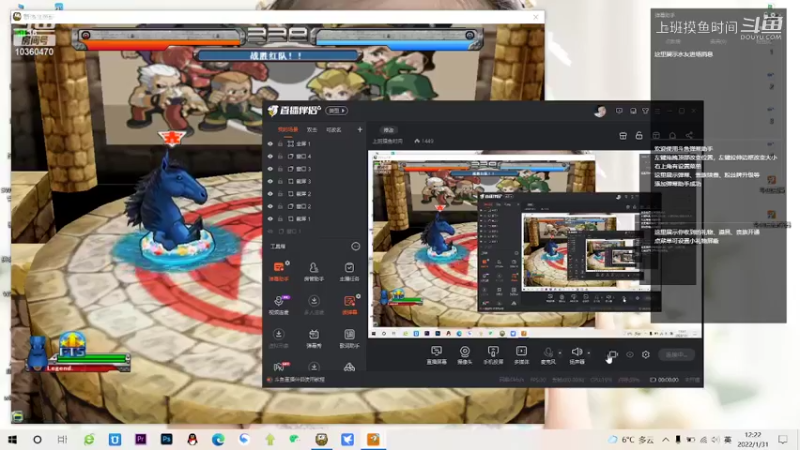The width and height of the screenshot is (800, 450).
Task: Hide the 截屏 1 source with its eye
Action: tap(270, 219)
